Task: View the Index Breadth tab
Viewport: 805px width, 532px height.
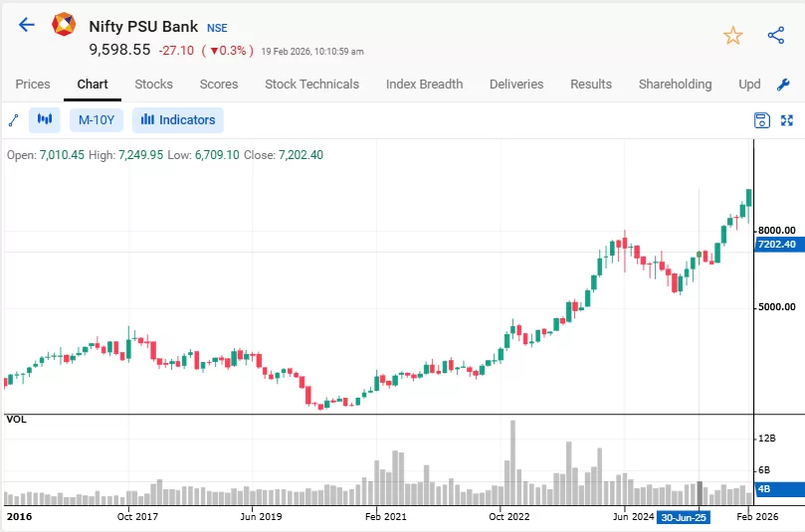Action: click(425, 85)
